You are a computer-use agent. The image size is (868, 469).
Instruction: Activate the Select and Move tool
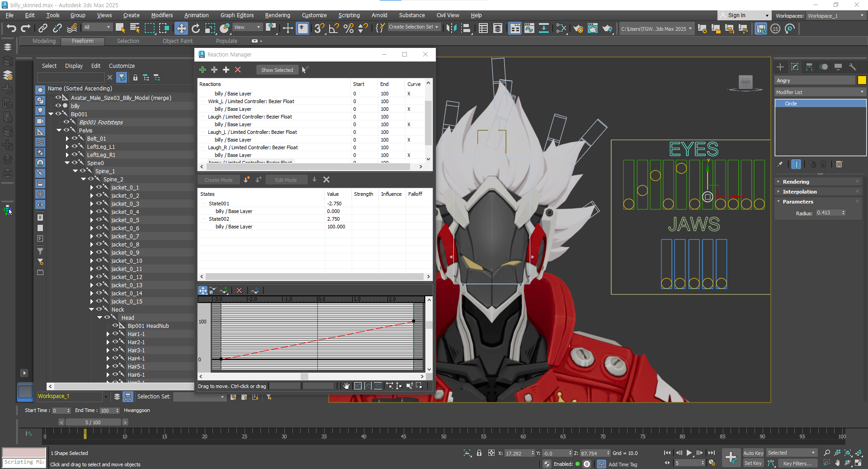181,28
